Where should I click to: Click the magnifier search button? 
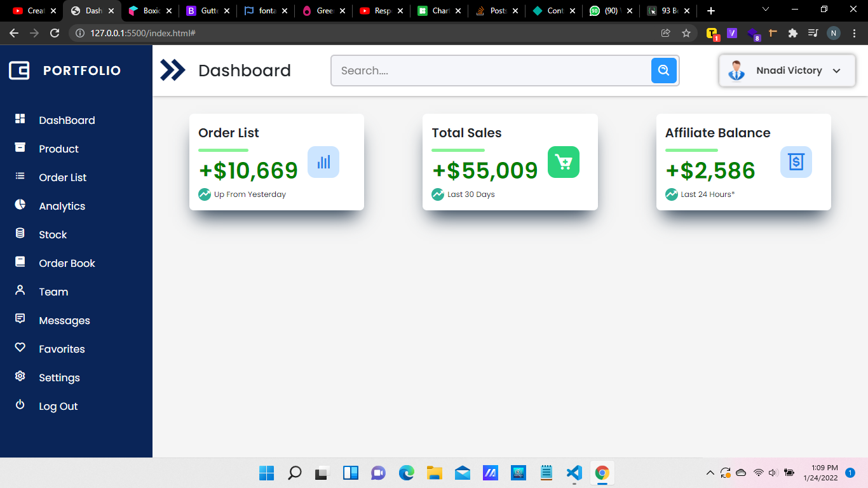pyautogui.click(x=663, y=71)
